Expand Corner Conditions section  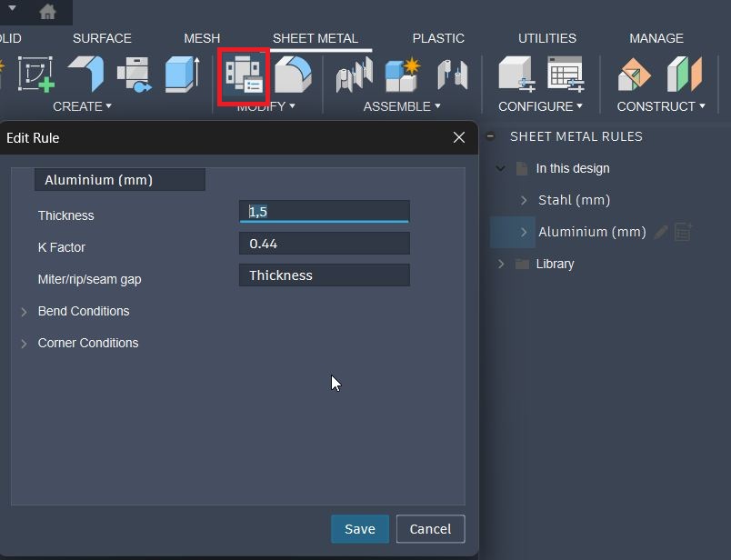click(24, 344)
